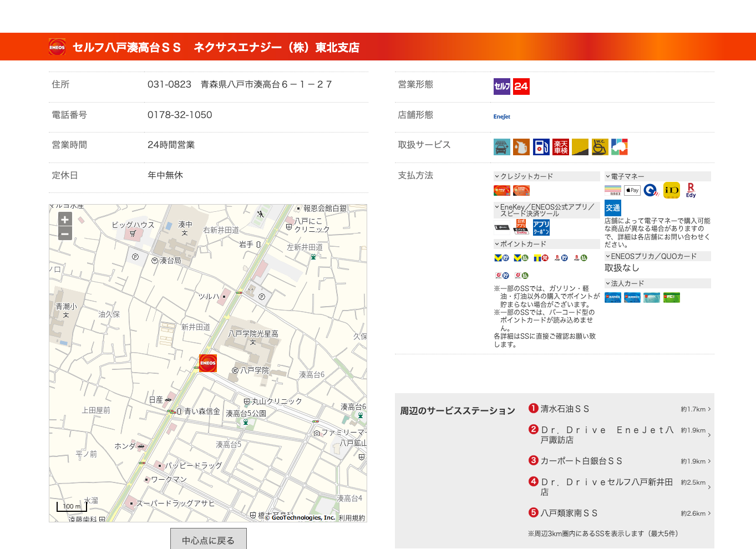The image size is (756, 549).
Task: Zoom out the map with minus button
Action: 65,234
